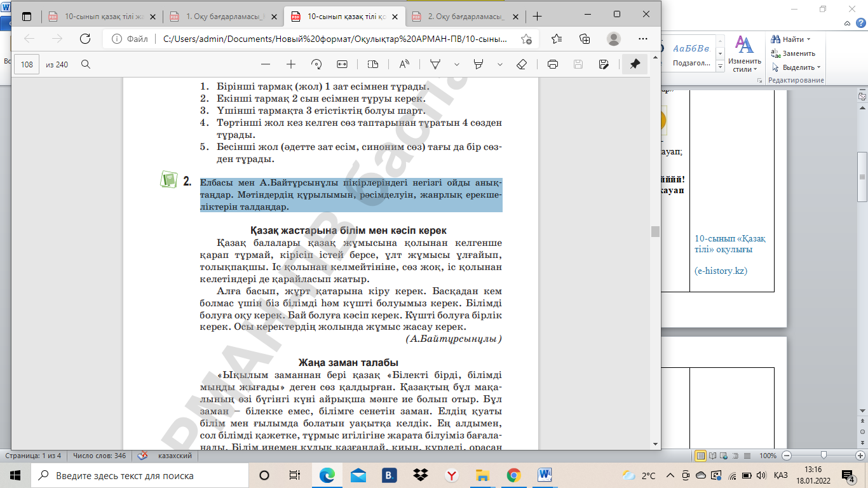The width and height of the screenshot is (868, 488).
Task: Select the PDF Draw pen tool
Action: [436, 64]
